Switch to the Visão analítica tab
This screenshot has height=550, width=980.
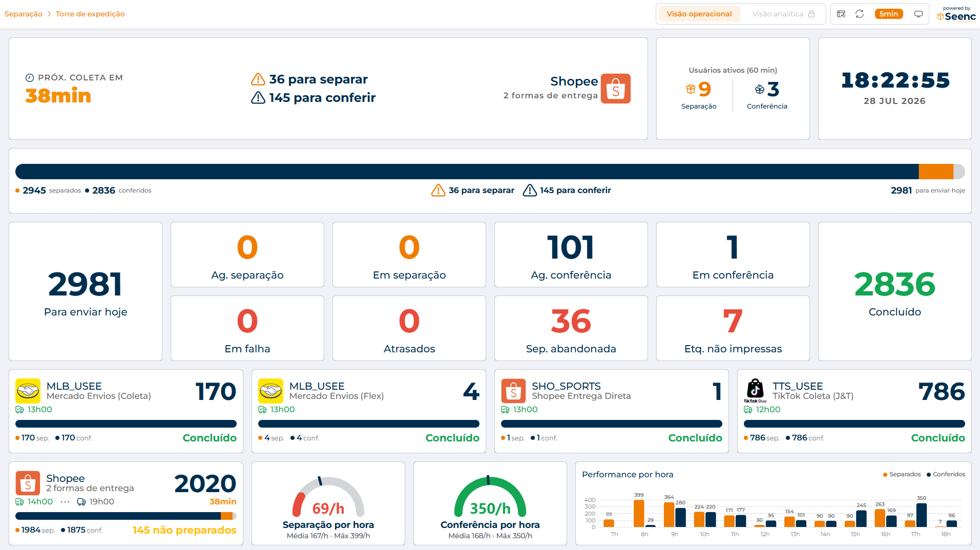783,14
